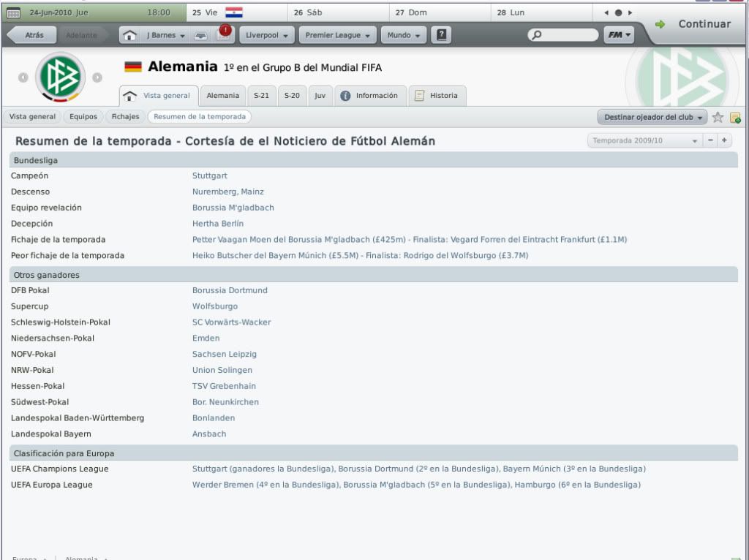Open the TSV Grebenhain link
This screenshot has width=749, height=560.
tap(224, 386)
